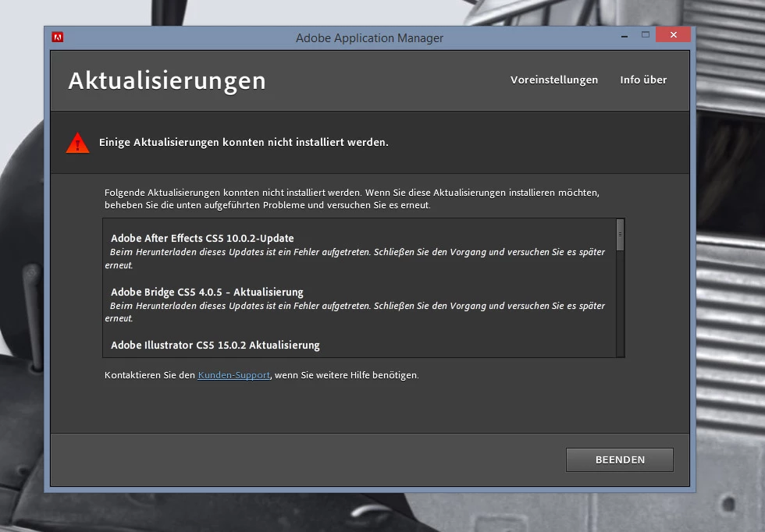The width and height of the screenshot is (765, 532).
Task: Click the 'Einige Aktualisierungen konnten nicht installiert werden' message
Action: [x=244, y=143]
